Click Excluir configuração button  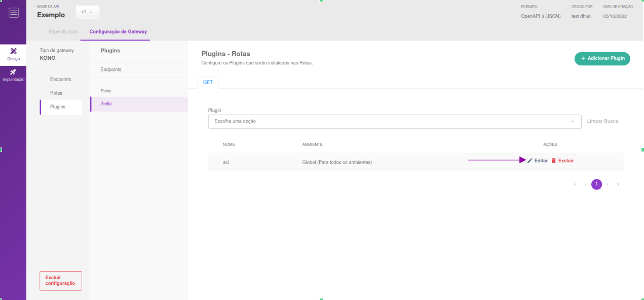coord(60,281)
